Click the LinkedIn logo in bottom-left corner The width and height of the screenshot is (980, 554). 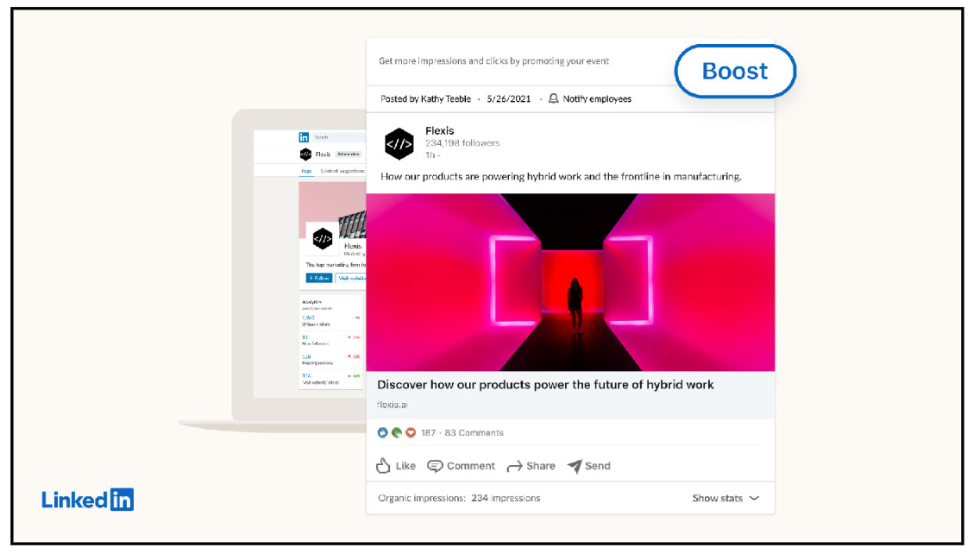pos(87,500)
